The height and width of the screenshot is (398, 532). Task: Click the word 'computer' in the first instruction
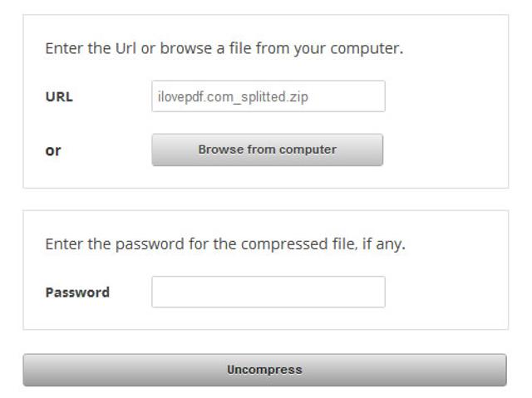[x=366, y=48]
